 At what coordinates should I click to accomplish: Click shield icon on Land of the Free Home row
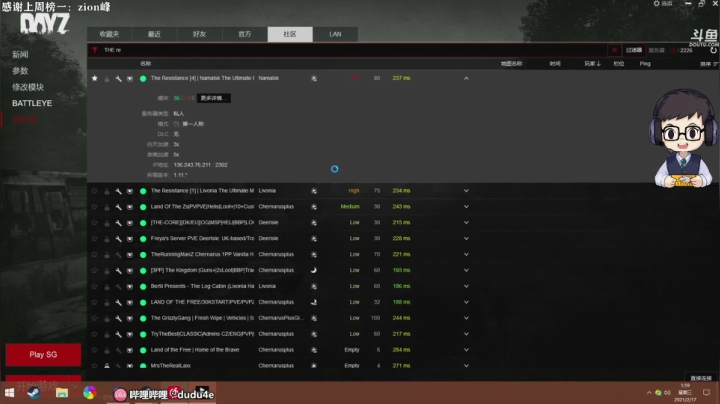130,350
